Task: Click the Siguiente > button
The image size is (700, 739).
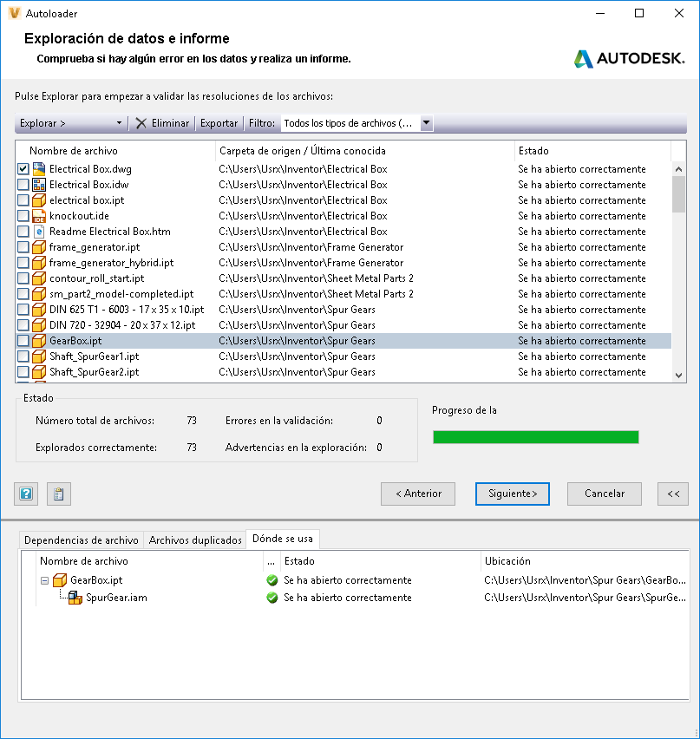Action: coord(513,494)
